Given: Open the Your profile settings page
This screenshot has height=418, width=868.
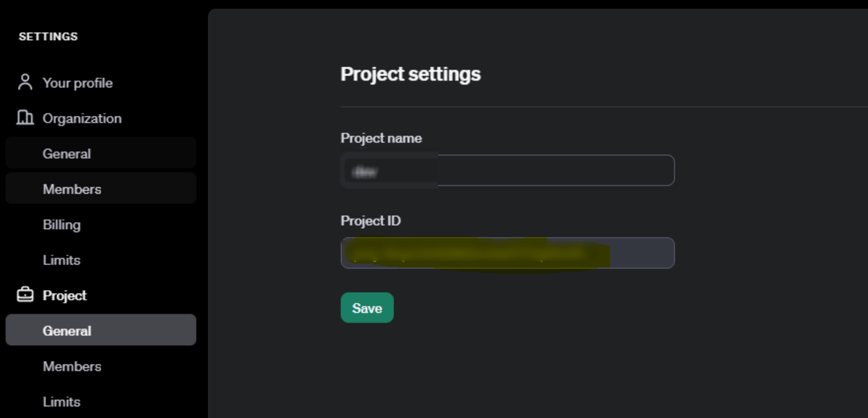Looking at the screenshot, I should (77, 83).
